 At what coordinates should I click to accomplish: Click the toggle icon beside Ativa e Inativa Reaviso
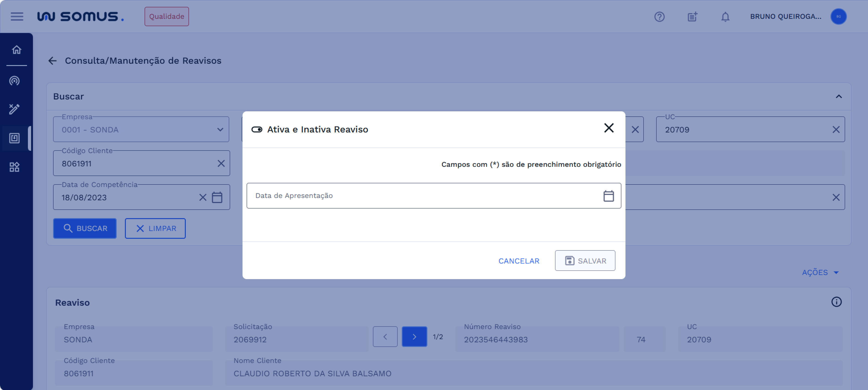257,129
